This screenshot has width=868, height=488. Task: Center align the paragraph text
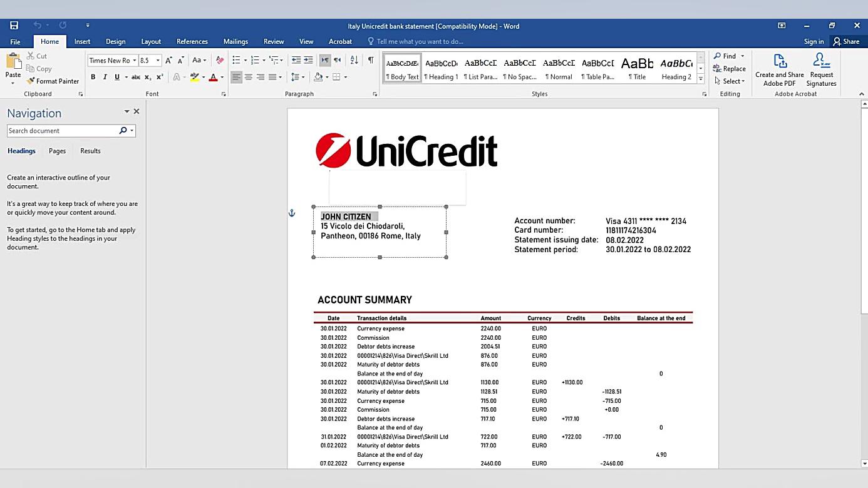249,77
